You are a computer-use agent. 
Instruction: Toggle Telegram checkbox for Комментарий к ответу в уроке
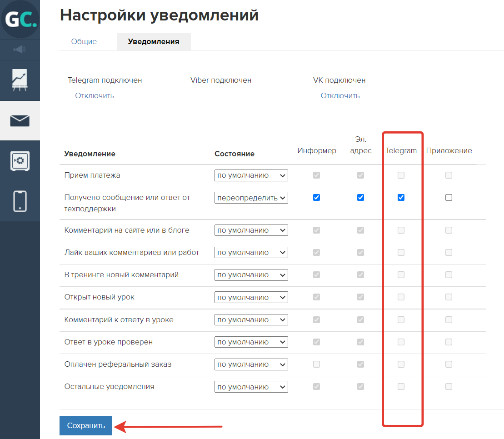pos(401,320)
